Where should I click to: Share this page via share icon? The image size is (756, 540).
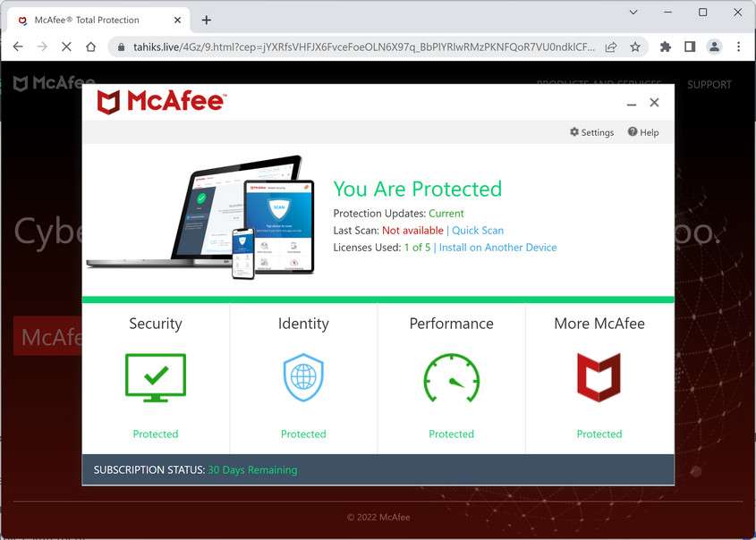tap(611, 46)
